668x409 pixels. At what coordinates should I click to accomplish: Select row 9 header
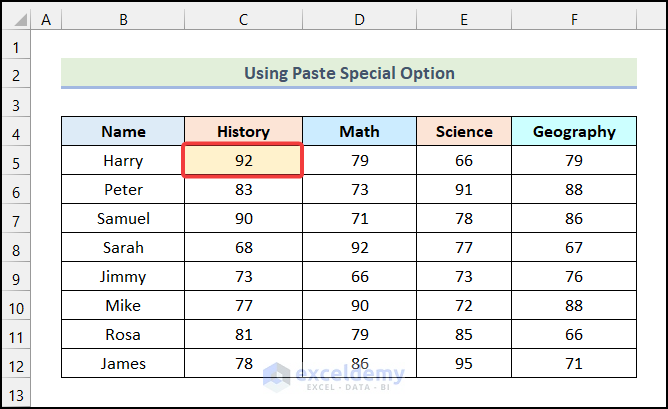17,277
